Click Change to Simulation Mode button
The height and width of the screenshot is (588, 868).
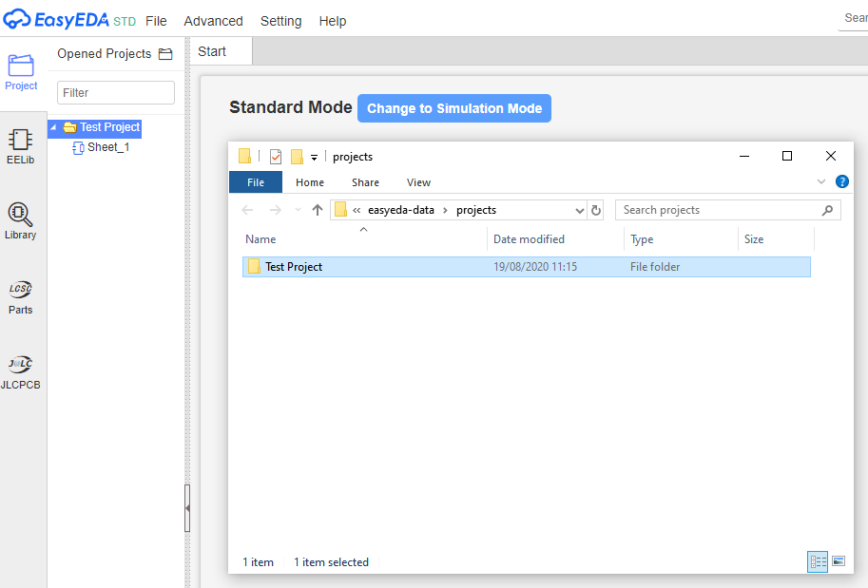(x=454, y=108)
